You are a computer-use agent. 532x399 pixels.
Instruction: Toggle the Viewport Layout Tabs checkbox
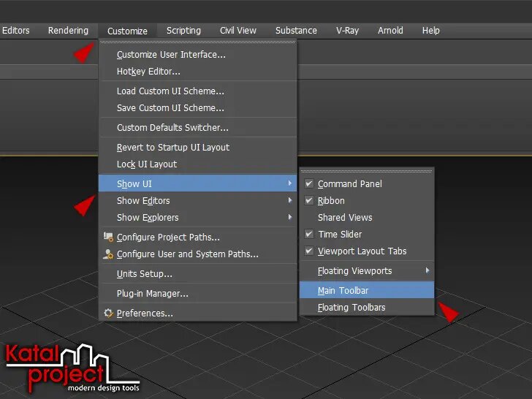coord(308,251)
